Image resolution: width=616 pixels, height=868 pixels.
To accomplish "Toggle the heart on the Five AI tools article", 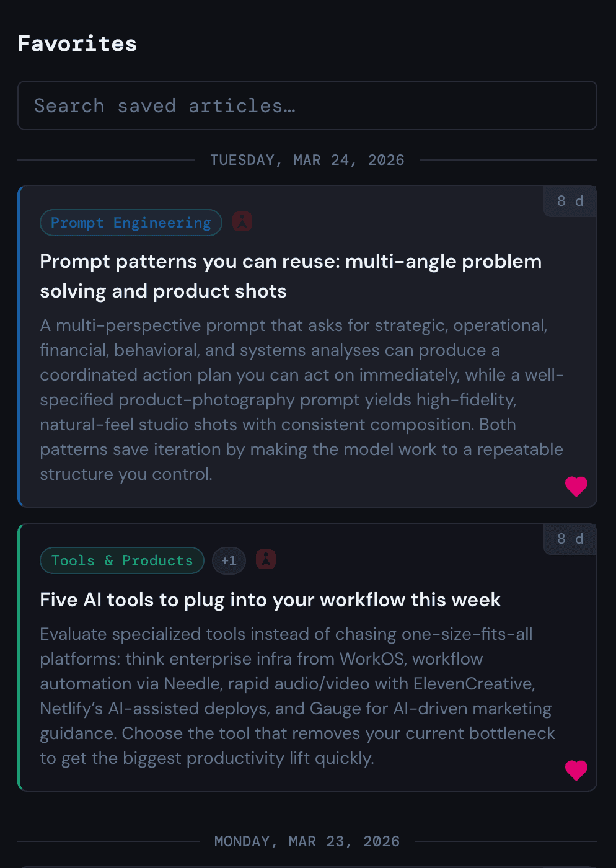I will click(576, 770).
